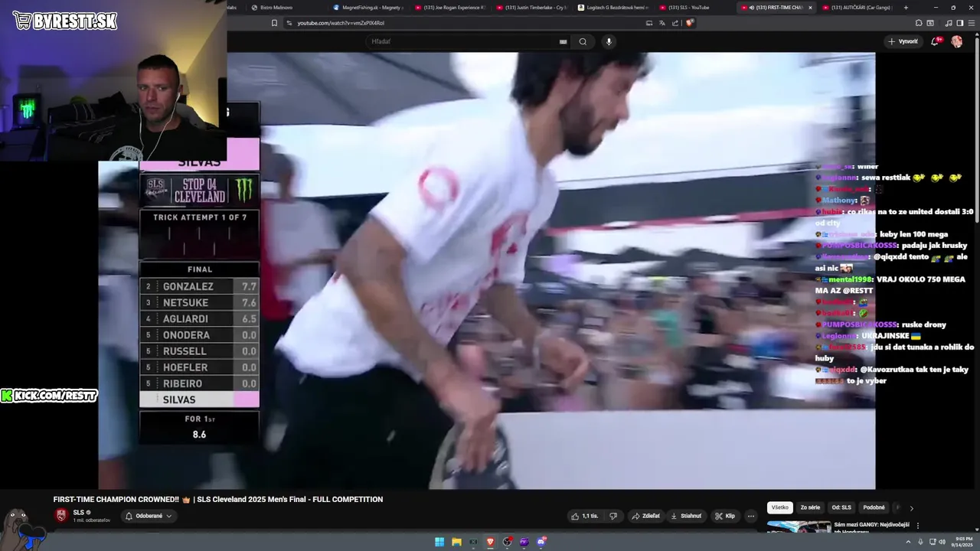Open Windows Start menu
The image size is (980, 551).
pos(439,542)
